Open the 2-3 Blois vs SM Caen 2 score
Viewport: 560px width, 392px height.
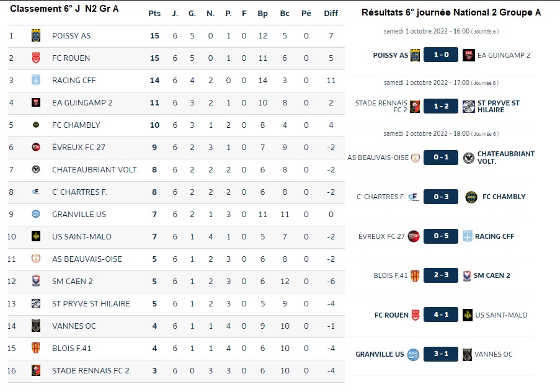click(x=441, y=275)
